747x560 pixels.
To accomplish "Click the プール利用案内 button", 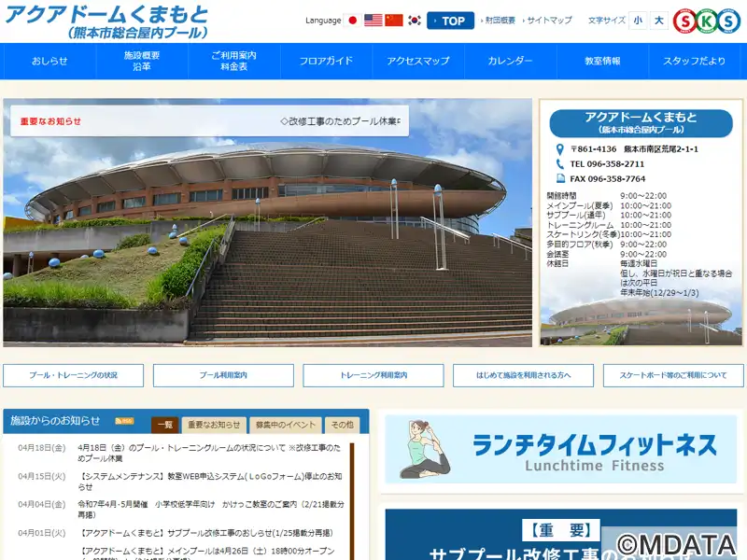I will (223, 376).
